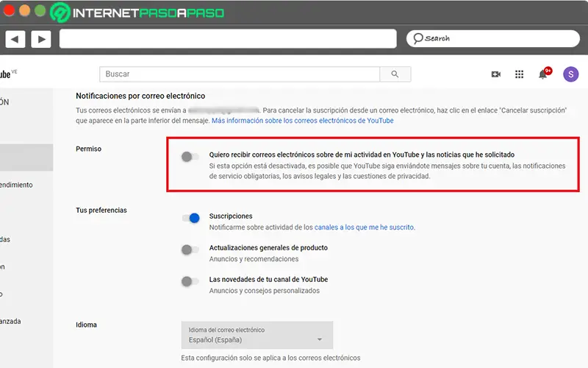This screenshot has width=588, height=368.
Task: Open 'Más información sobre los correos electrónicos' link
Action: tap(303, 121)
